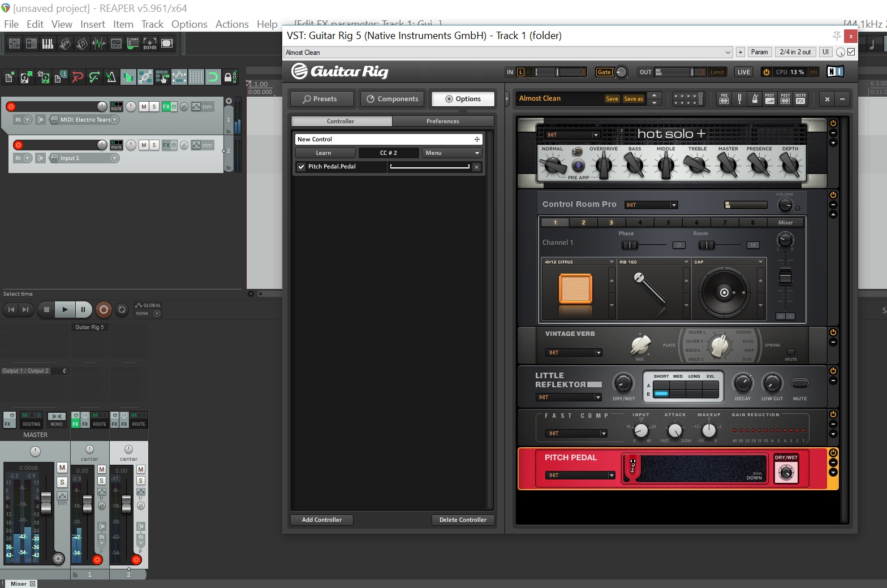Screen dimensions: 887x588
Task: Switch to the Preferences tab
Action: pyautogui.click(x=443, y=122)
